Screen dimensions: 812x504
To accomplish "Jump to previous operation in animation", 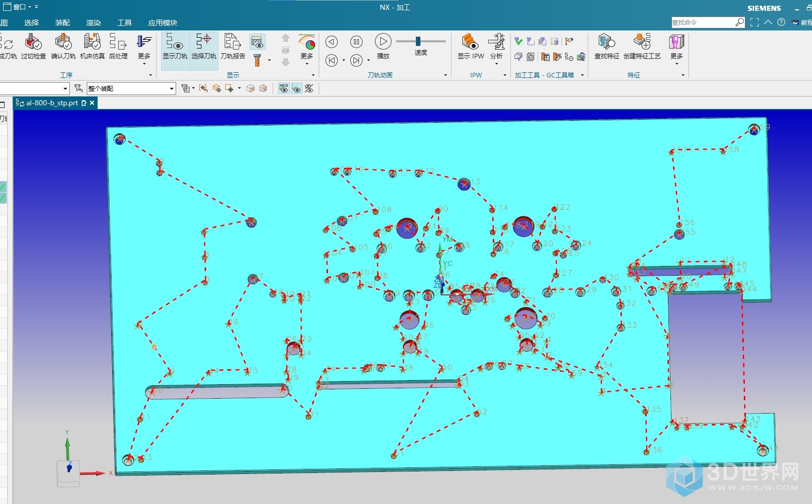I will (332, 60).
